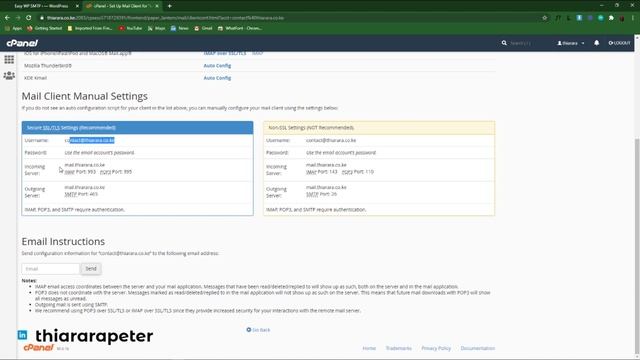The height and width of the screenshot is (360, 640).
Task: Click the teal round extension icon in the toolbar
Action: coord(600,18)
